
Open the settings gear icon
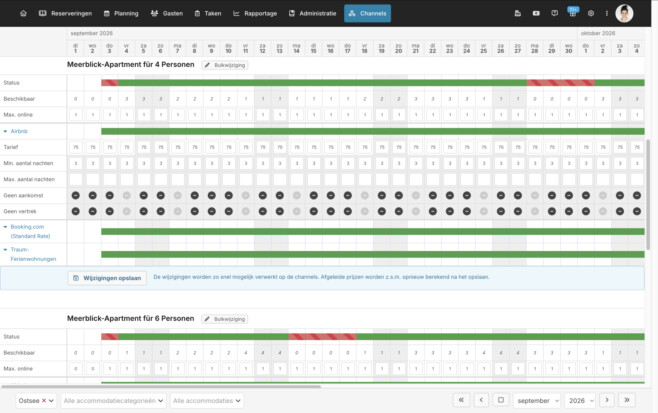click(x=591, y=13)
